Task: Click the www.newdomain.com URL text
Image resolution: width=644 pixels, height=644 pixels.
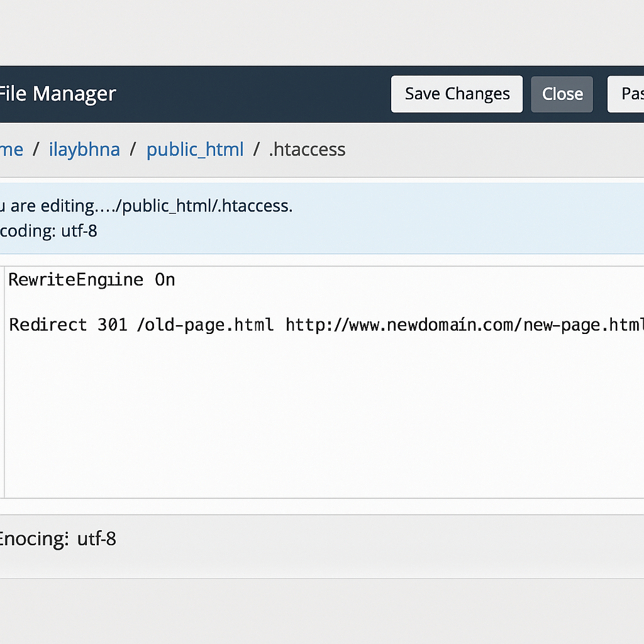Action: (428, 325)
